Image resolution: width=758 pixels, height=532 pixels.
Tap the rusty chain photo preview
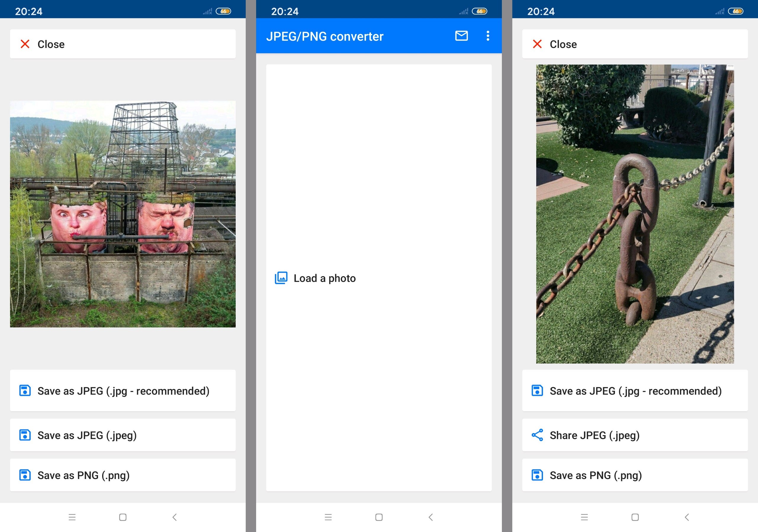point(635,214)
